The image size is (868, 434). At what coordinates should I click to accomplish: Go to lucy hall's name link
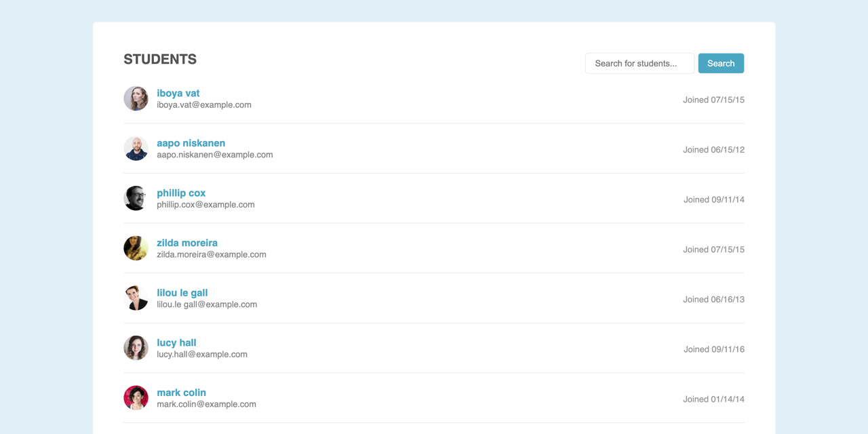coord(176,342)
